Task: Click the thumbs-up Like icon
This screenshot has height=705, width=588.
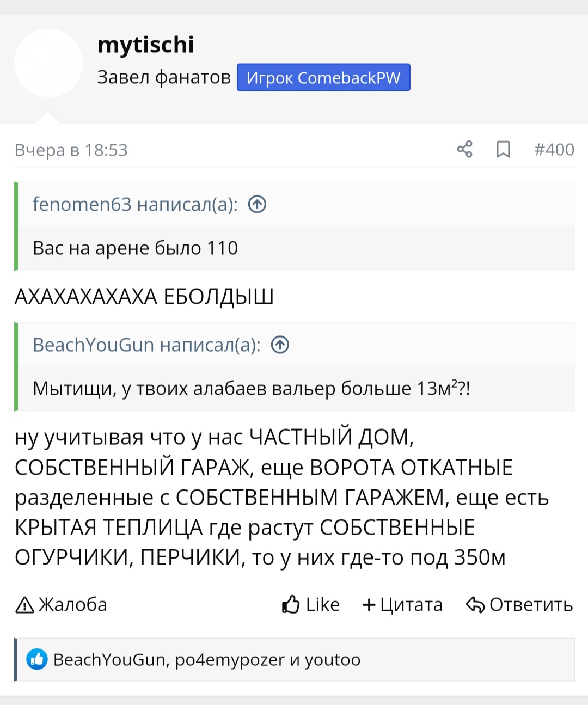Action: [291, 605]
